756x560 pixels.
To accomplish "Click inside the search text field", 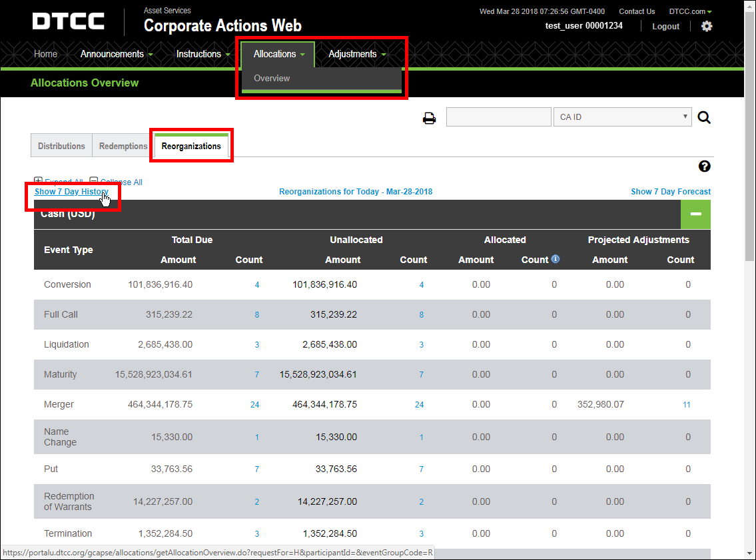I will click(x=498, y=117).
